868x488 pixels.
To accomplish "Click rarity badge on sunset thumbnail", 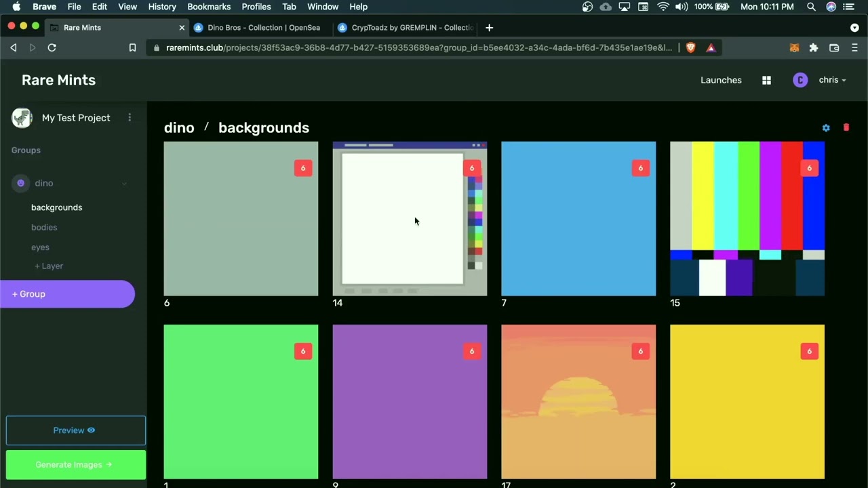I will click(641, 351).
